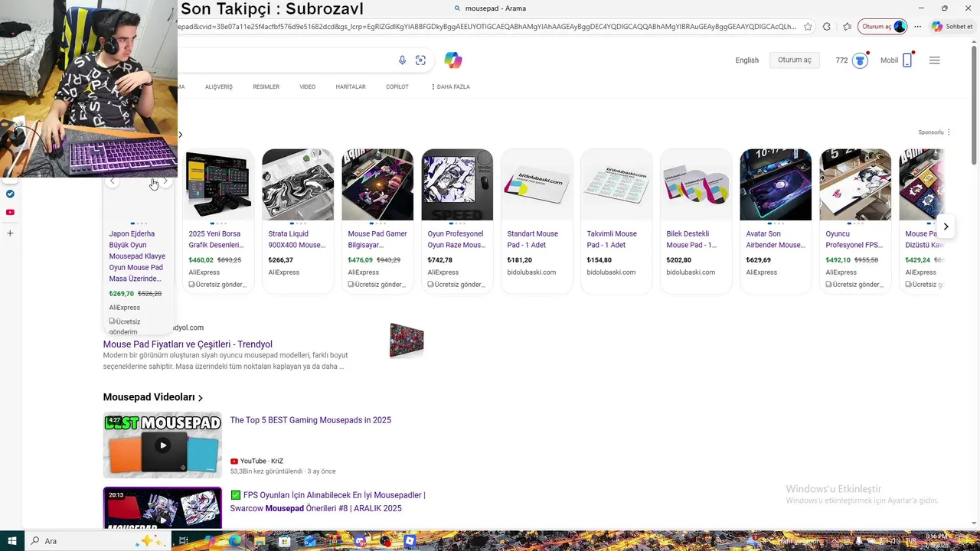The image size is (980, 551).
Task: Open the hamburger settings menu on Bing
Action: (x=934, y=60)
